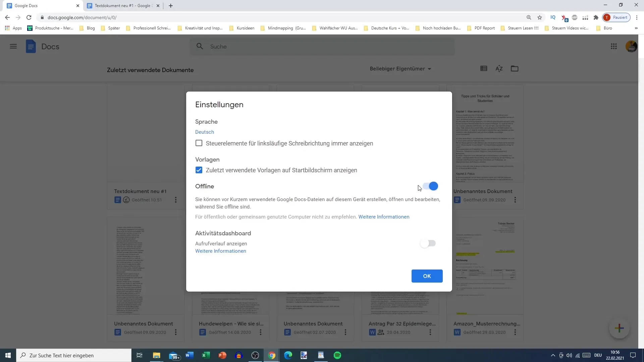Viewport: 644px width, 362px height.
Task: Open a new browser tab
Action: pyautogui.click(x=171, y=6)
